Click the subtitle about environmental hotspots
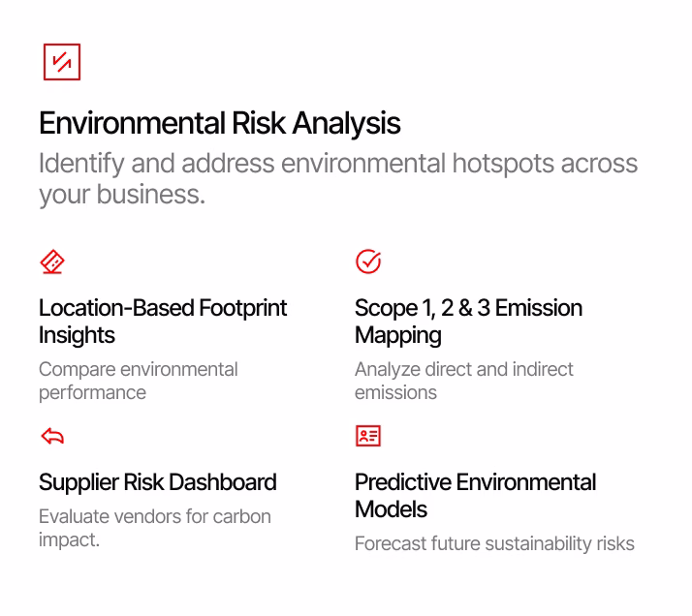The height and width of the screenshot is (616, 692). [x=338, y=178]
